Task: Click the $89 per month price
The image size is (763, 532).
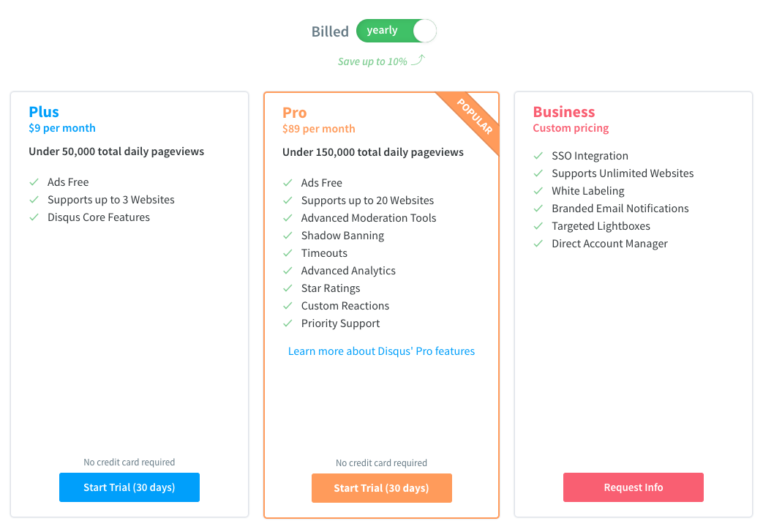Action: pos(319,129)
